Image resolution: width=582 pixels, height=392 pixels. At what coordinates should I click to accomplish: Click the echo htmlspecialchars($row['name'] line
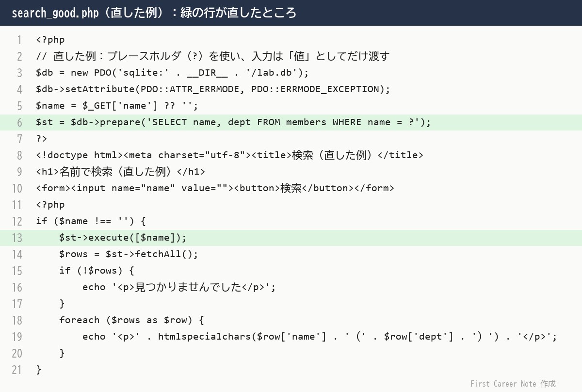coord(320,337)
